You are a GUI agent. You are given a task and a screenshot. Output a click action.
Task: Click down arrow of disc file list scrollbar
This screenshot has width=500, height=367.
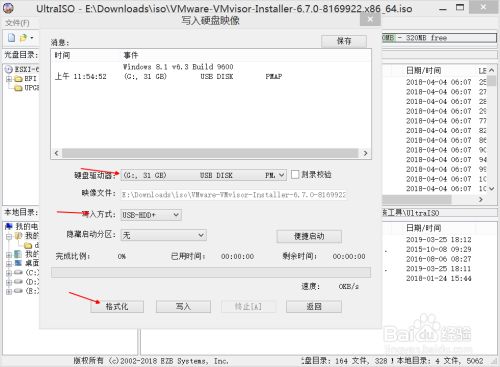point(492,189)
